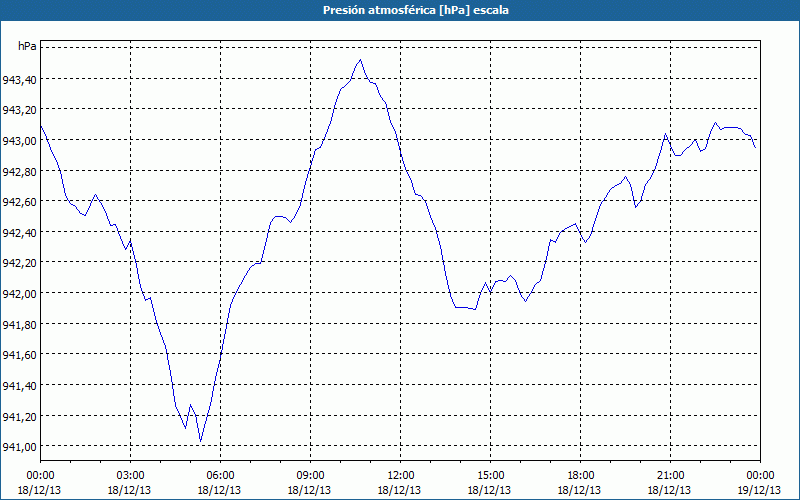
Task: Click the 00:00 label above the 19/12/13 date
Action: 760,476
